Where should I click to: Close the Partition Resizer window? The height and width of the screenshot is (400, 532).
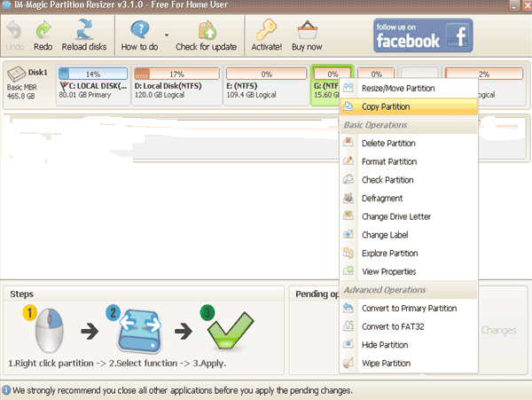point(528,5)
